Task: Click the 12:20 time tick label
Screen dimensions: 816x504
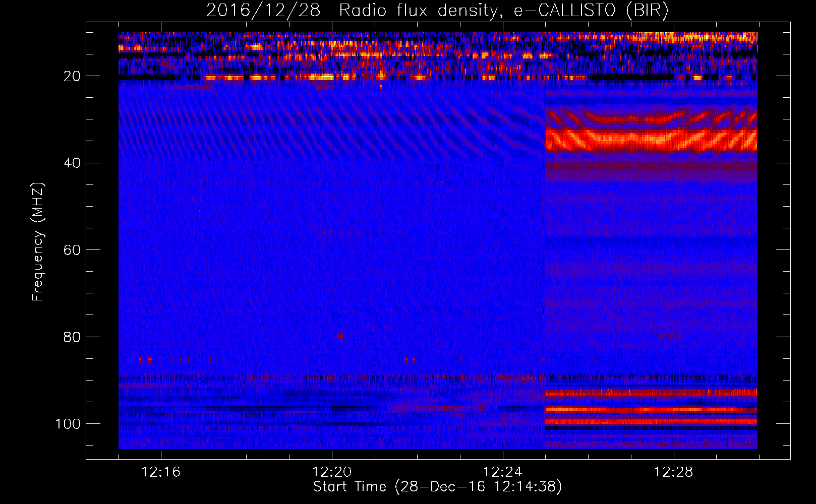Action: [x=332, y=472]
